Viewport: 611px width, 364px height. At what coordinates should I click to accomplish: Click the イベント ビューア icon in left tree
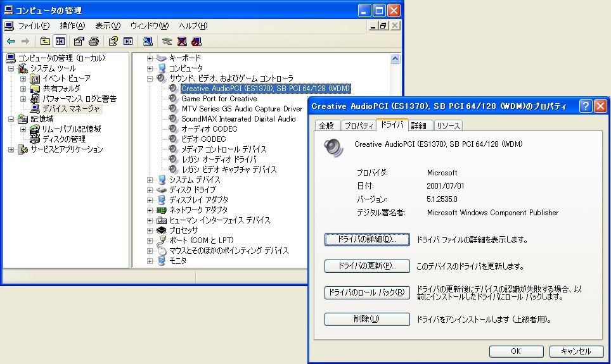click(35, 78)
